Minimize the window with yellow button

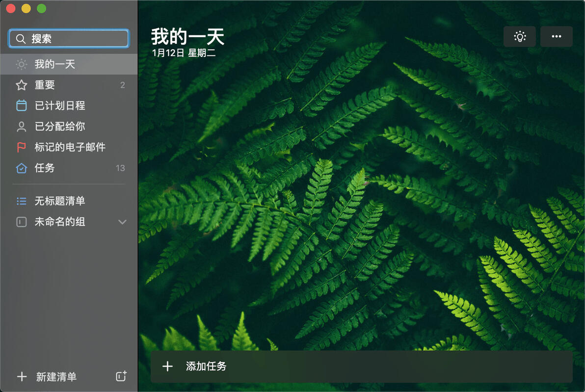coord(26,8)
